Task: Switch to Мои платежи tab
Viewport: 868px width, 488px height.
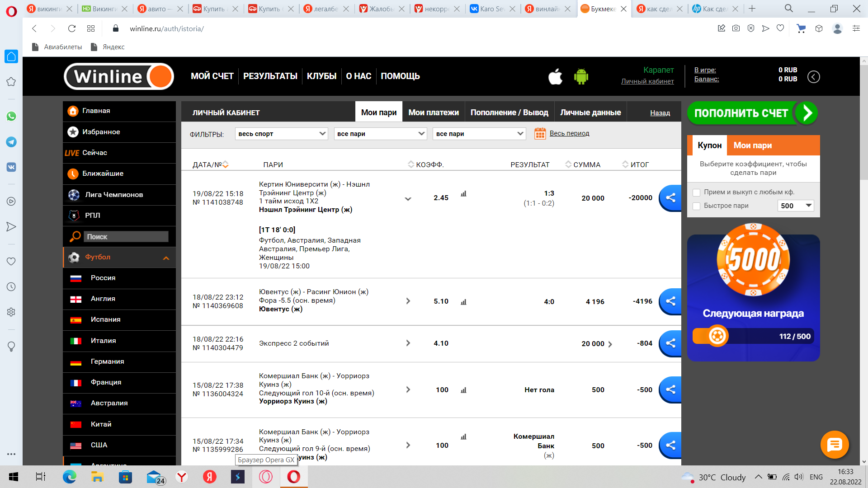Action: [x=433, y=113]
